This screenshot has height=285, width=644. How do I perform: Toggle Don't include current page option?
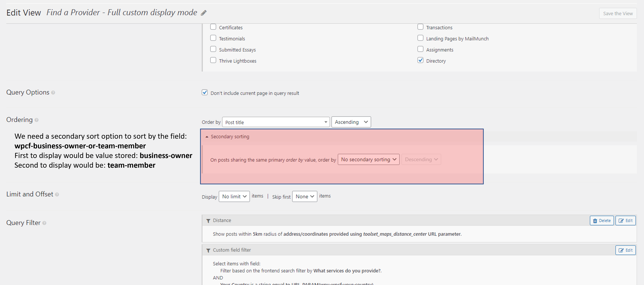(204, 92)
